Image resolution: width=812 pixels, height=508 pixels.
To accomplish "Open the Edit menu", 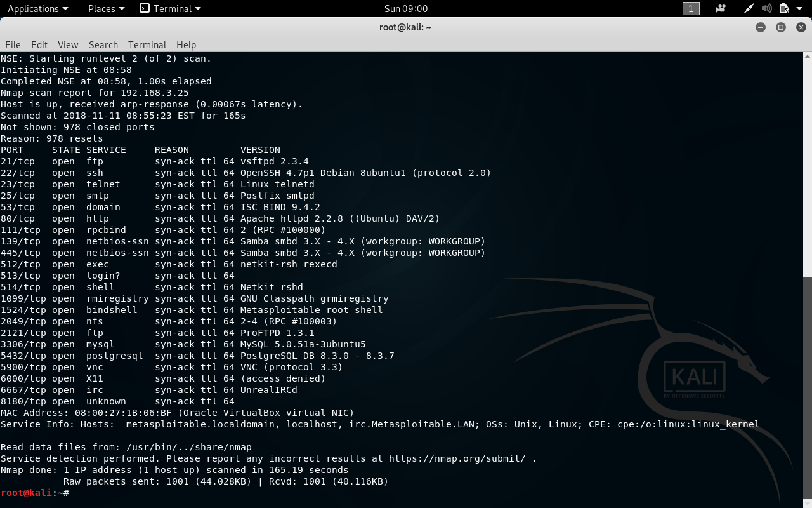I will pyautogui.click(x=39, y=44).
